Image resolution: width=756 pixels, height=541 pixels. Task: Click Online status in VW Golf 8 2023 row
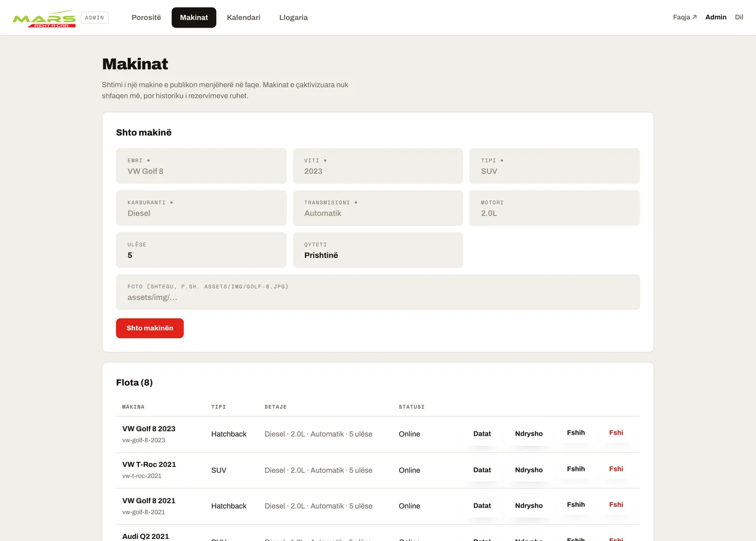click(x=409, y=434)
